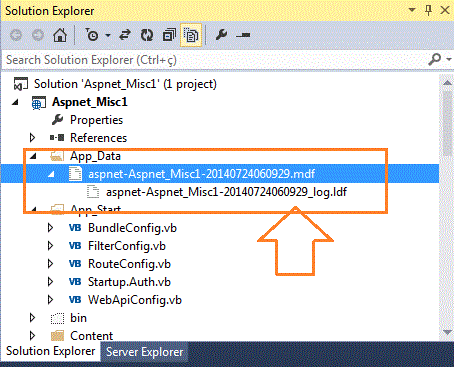Click the dotted folder icon beside bin
Image resolution: width=454 pixels, height=367 pixels.
[x=57, y=318]
